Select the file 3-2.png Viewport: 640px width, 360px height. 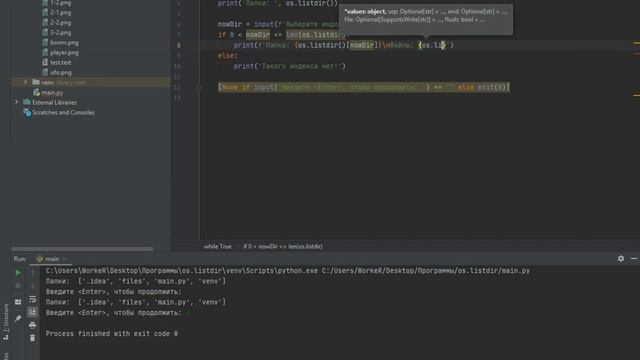point(60,33)
